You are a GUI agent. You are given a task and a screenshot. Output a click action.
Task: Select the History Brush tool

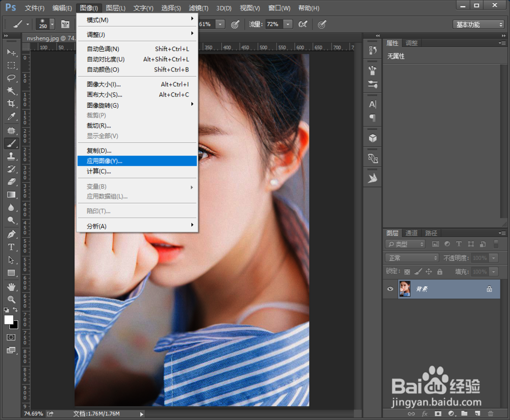(11, 169)
